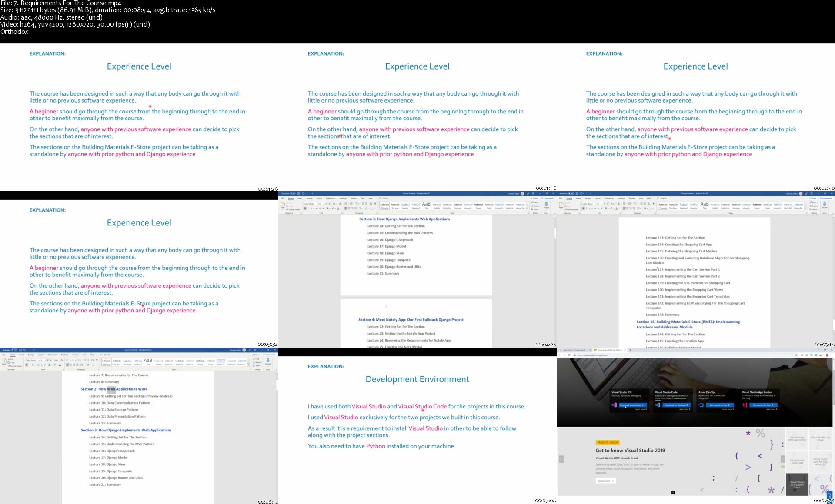
Task: Toggle Bold in the 00:06:12 Word ribbon
Action: 27,365
